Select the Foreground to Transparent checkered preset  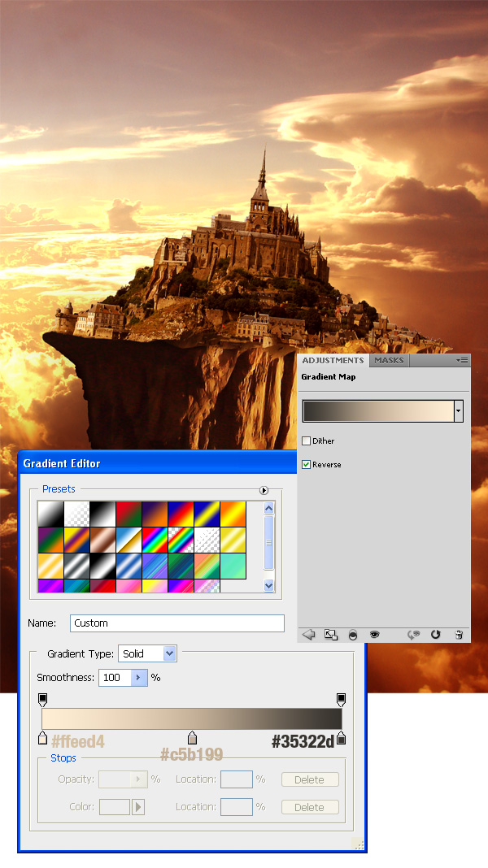pyautogui.click(x=76, y=514)
